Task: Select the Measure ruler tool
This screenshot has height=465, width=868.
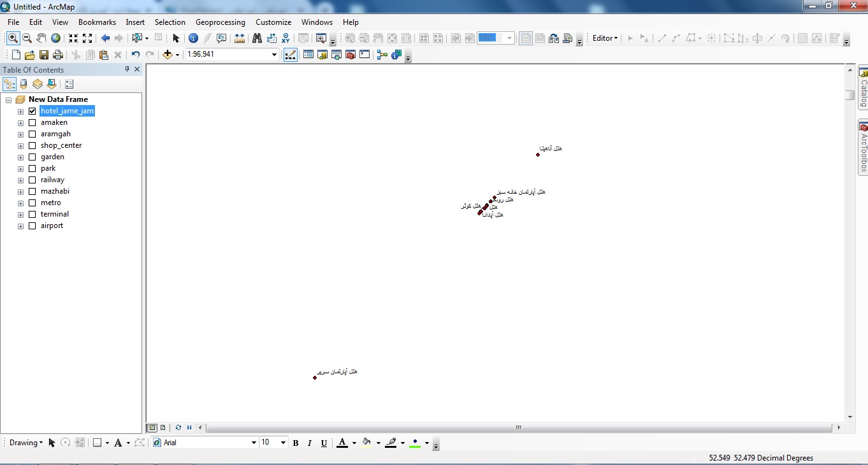Action: [240, 38]
